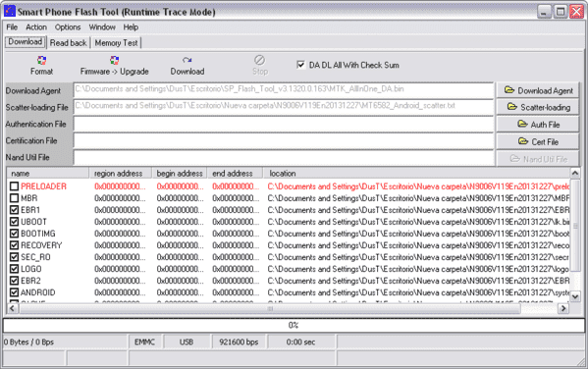588x369 pixels.
Task: Click the Cert File button
Action: pos(538,141)
